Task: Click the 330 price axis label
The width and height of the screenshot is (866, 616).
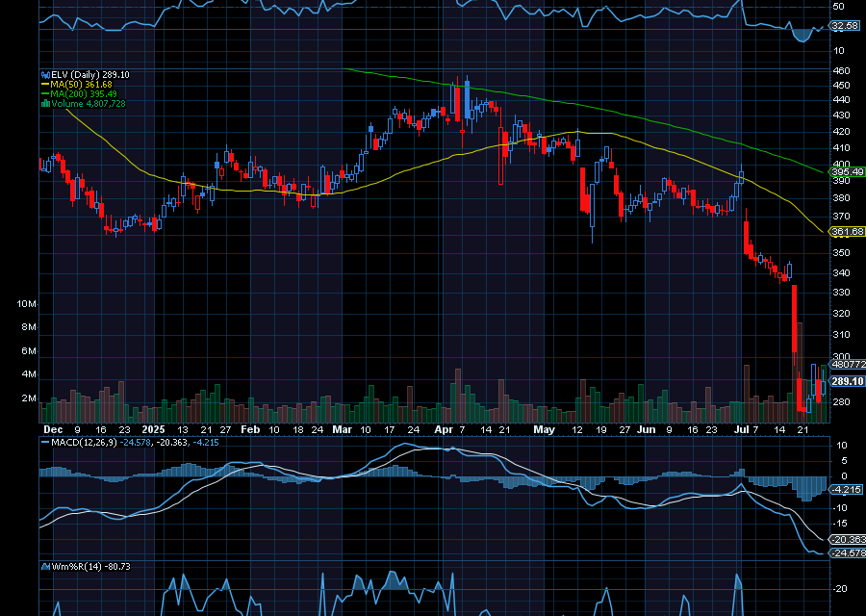Action: click(841, 293)
